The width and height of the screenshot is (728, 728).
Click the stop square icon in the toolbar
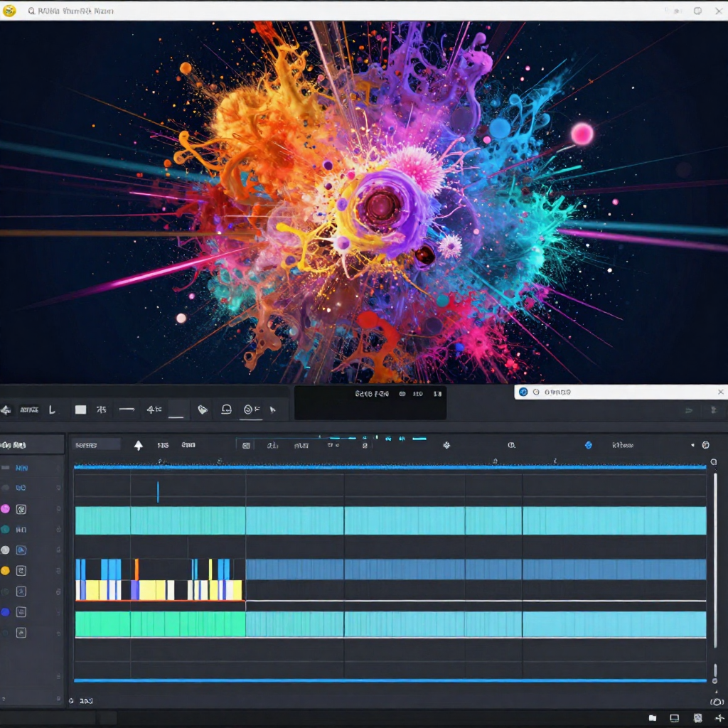pyautogui.click(x=80, y=409)
